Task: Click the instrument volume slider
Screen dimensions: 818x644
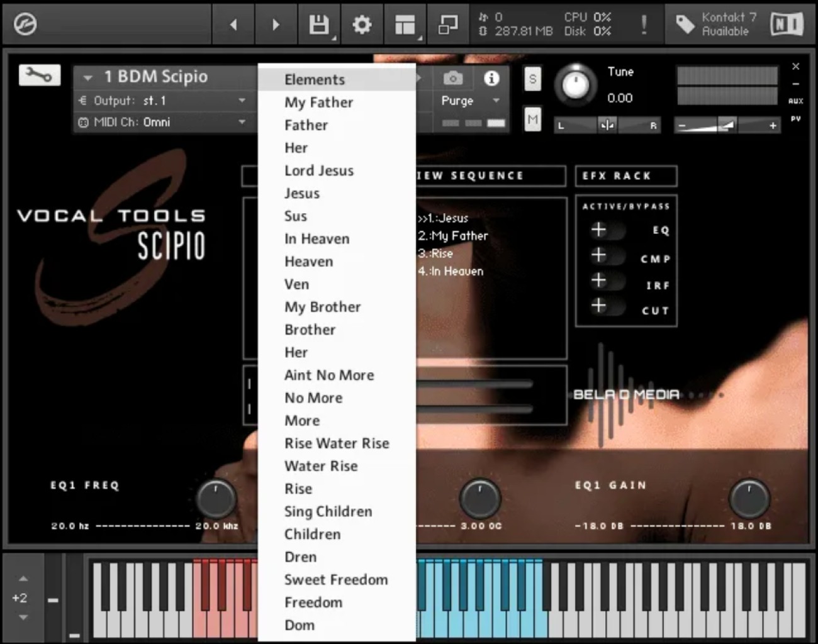Action: pos(727,125)
